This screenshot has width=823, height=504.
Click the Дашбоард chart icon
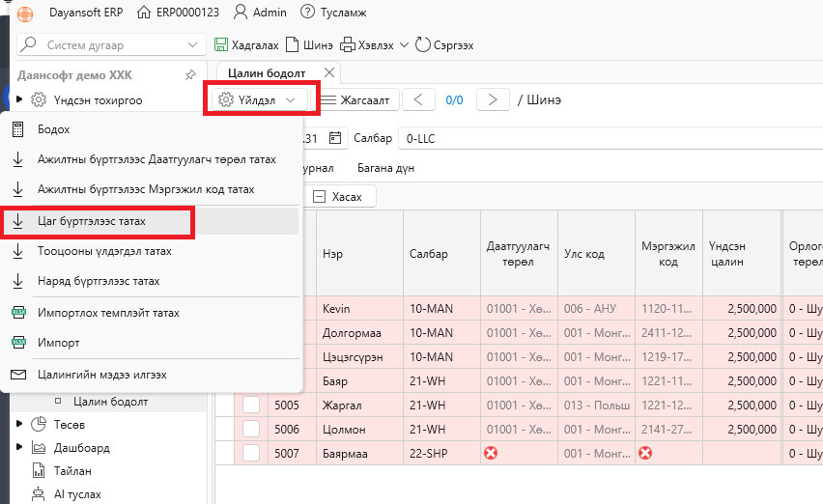click(x=39, y=448)
